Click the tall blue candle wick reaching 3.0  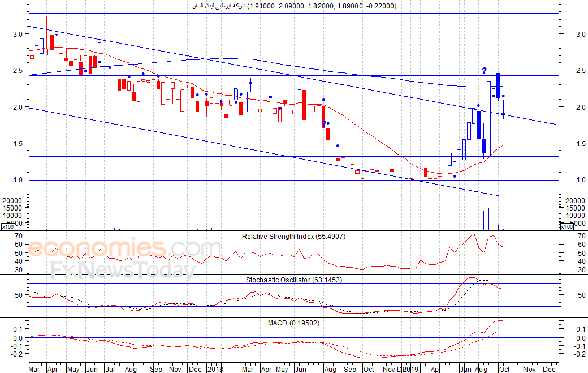(494, 50)
